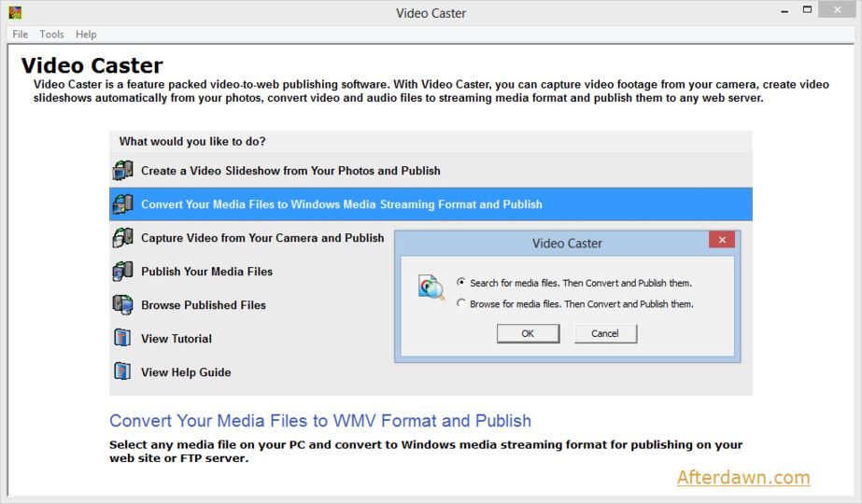Open the File menu
Viewport: 862px width, 504px height.
(x=21, y=35)
